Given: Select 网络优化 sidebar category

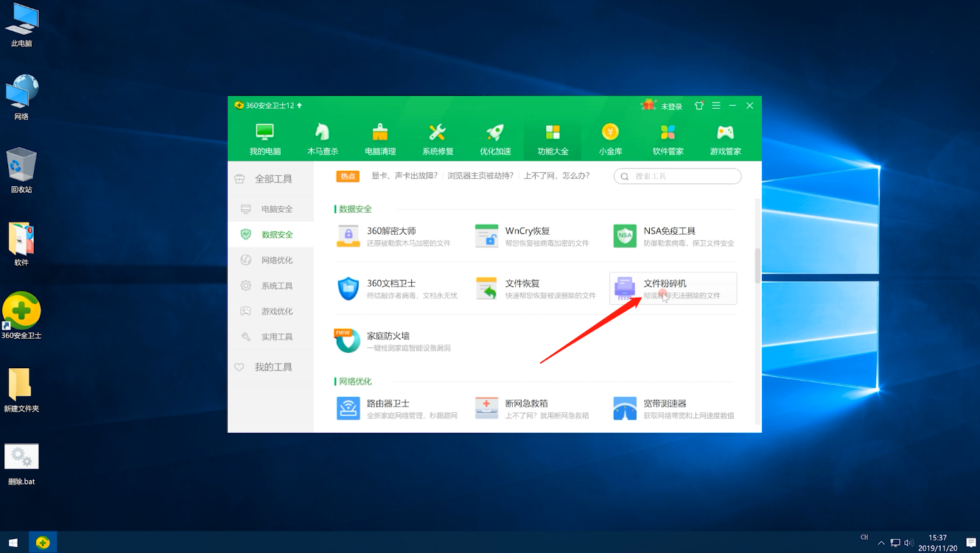Looking at the screenshot, I should coord(270,260).
